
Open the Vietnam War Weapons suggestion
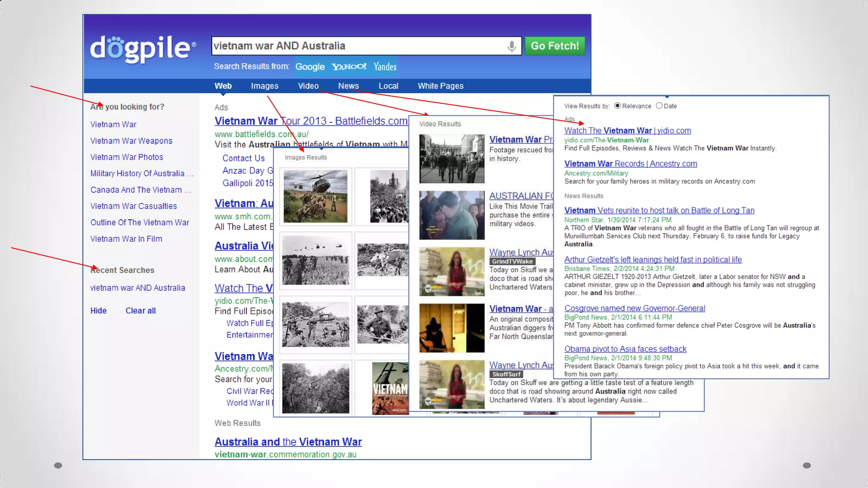(x=131, y=141)
